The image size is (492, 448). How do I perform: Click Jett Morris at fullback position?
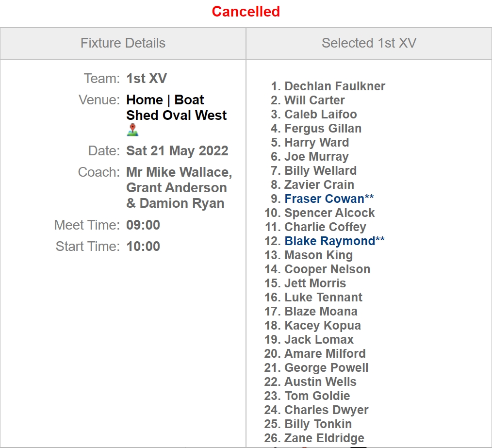(315, 283)
